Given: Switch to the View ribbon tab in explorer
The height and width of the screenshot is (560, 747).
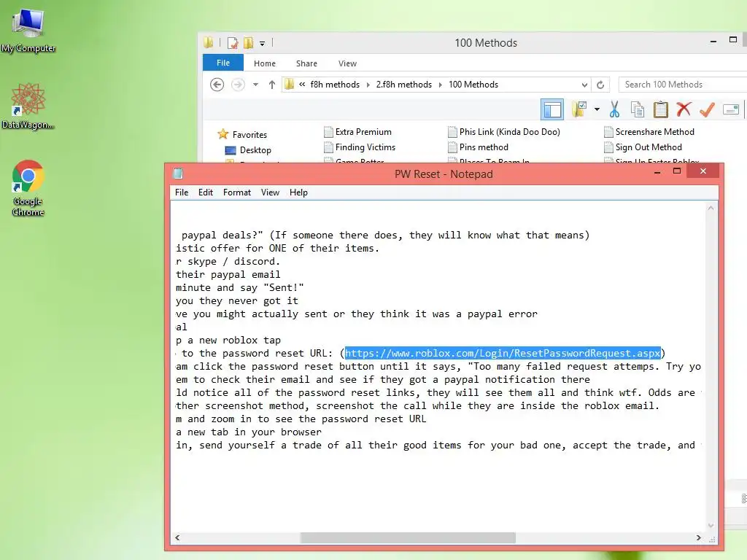Looking at the screenshot, I should click(x=347, y=63).
